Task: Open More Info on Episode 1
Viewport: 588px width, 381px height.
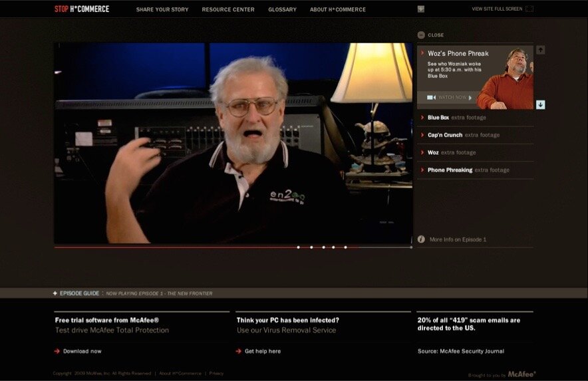Action: click(458, 239)
